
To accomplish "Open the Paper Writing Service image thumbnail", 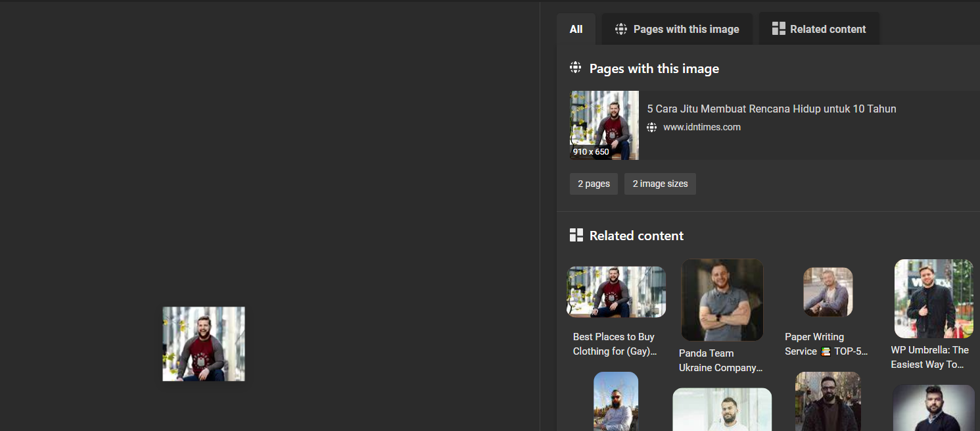I will (828, 292).
